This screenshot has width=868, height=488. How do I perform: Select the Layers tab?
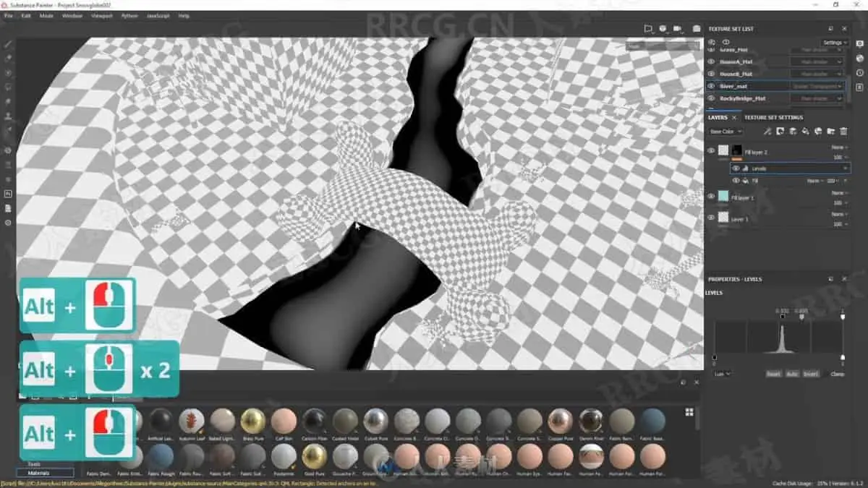click(718, 117)
